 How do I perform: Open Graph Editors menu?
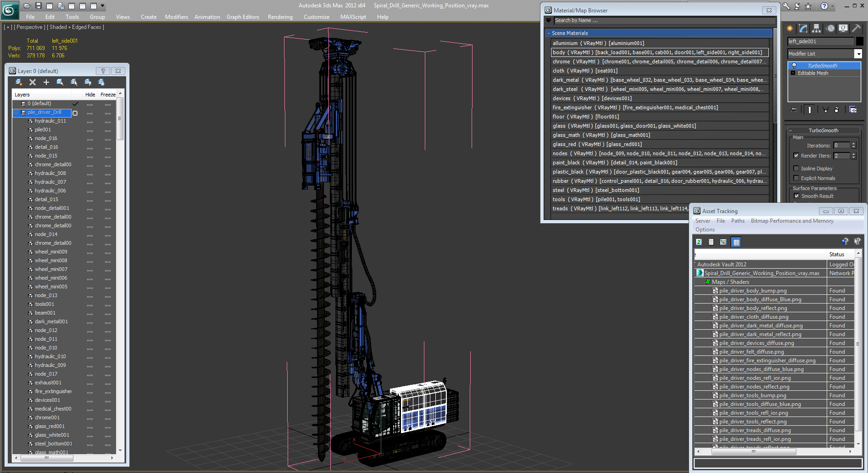243,17
